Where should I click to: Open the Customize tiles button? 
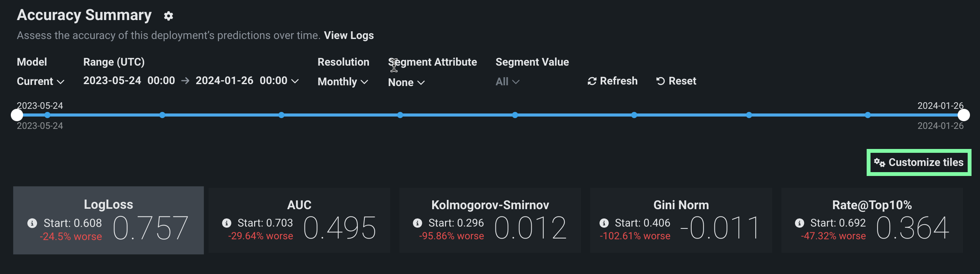coord(919,162)
